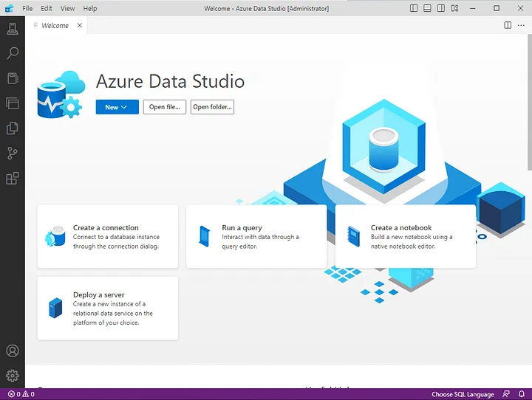Click the Accounts icon in activity bar
Viewport: 532px width, 400px height.
pos(12,351)
